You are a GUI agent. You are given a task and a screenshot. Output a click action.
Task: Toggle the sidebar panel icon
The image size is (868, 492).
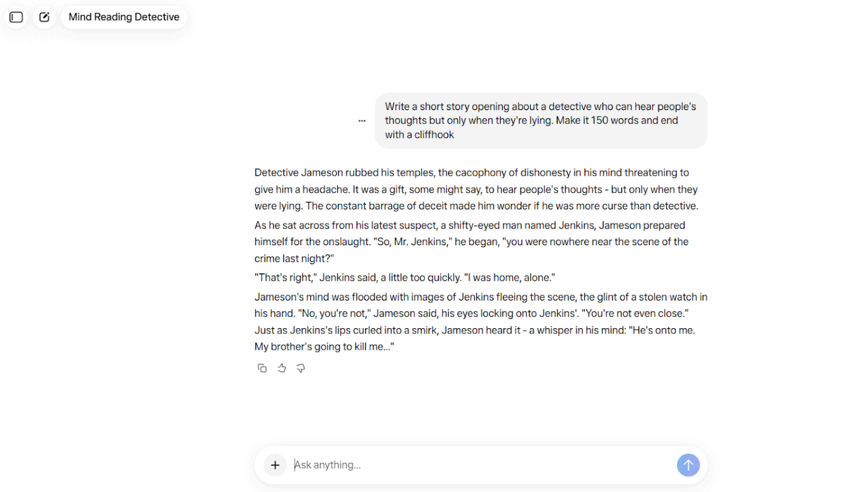[x=16, y=17]
